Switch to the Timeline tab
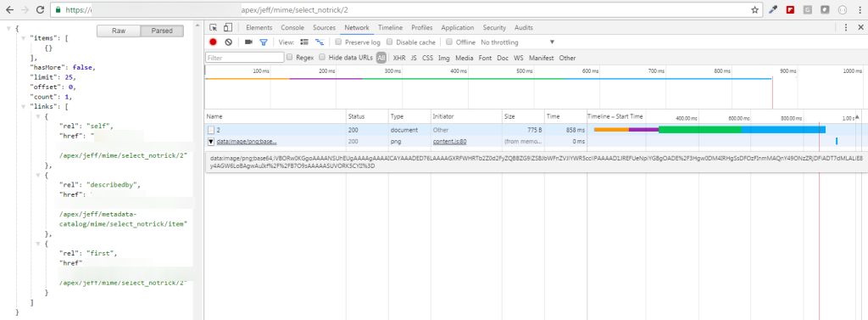868x320 pixels. (x=390, y=28)
